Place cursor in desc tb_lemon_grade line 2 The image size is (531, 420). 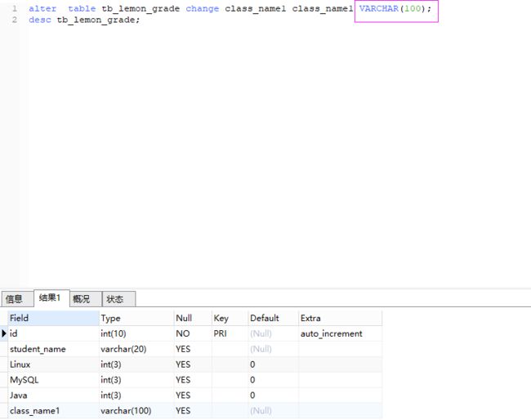pos(84,20)
